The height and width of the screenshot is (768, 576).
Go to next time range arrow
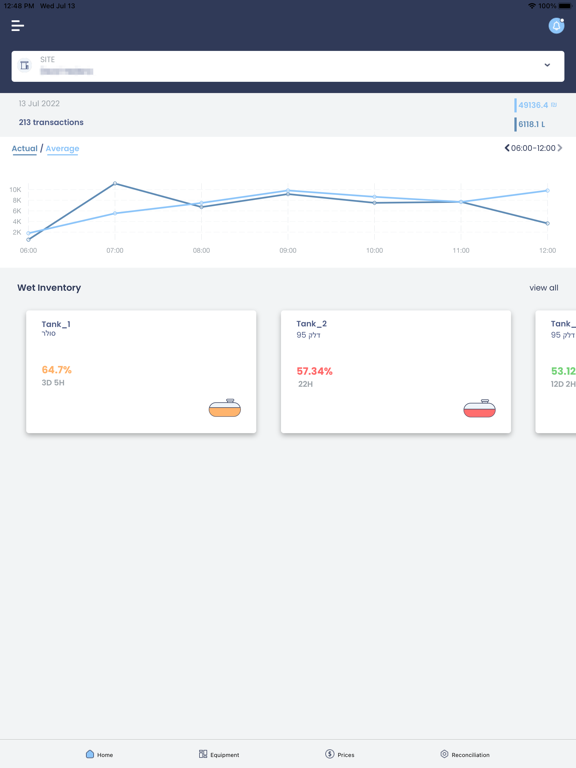pos(560,148)
